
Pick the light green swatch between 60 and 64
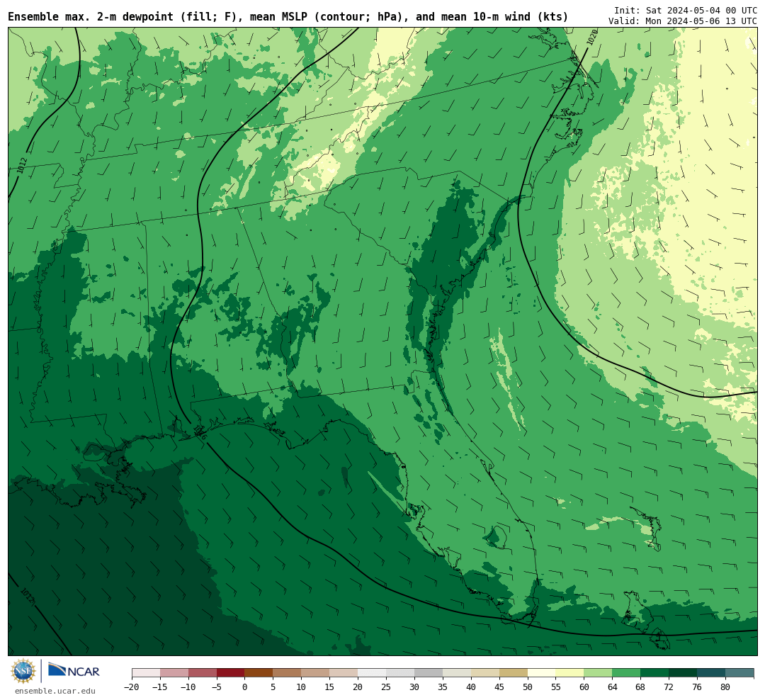coord(599,673)
